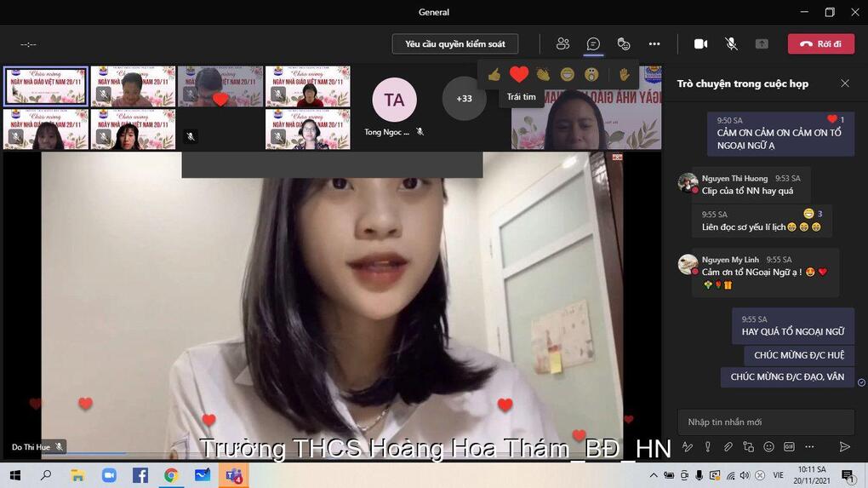Click the message 'CHÚC MỪNG Đ/C ĐẠO, VÂN'
The width and height of the screenshot is (868, 488).
pos(787,376)
